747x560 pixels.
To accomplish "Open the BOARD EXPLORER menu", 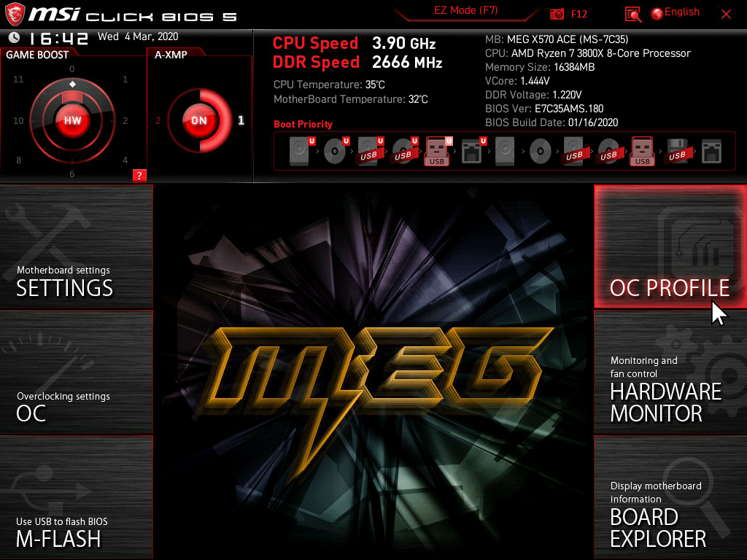I will [670, 497].
